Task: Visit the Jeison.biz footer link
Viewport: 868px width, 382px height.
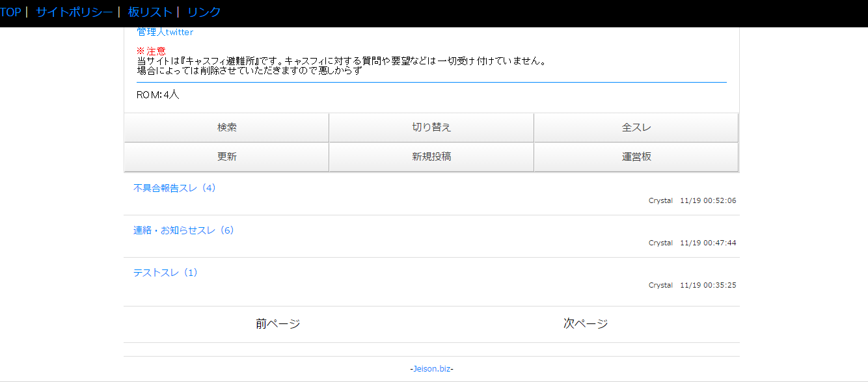Action: pos(432,369)
